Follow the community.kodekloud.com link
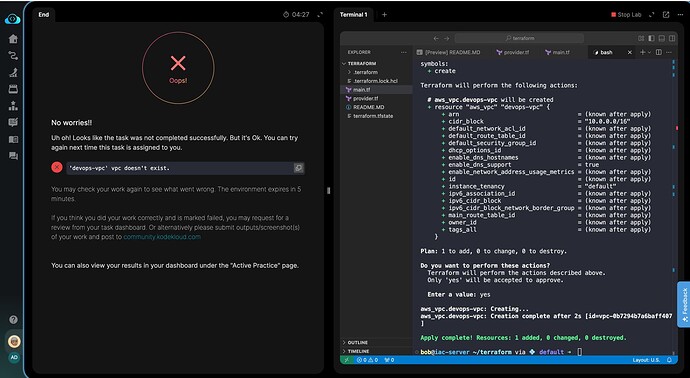Image resolution: width=690 pixels, height=378 pixels. point(162,237)
